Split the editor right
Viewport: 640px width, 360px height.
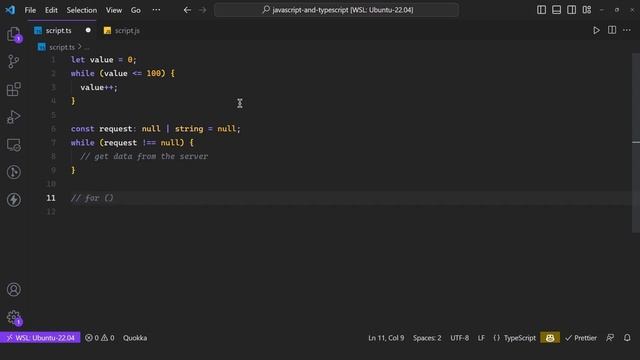point(612,30)
